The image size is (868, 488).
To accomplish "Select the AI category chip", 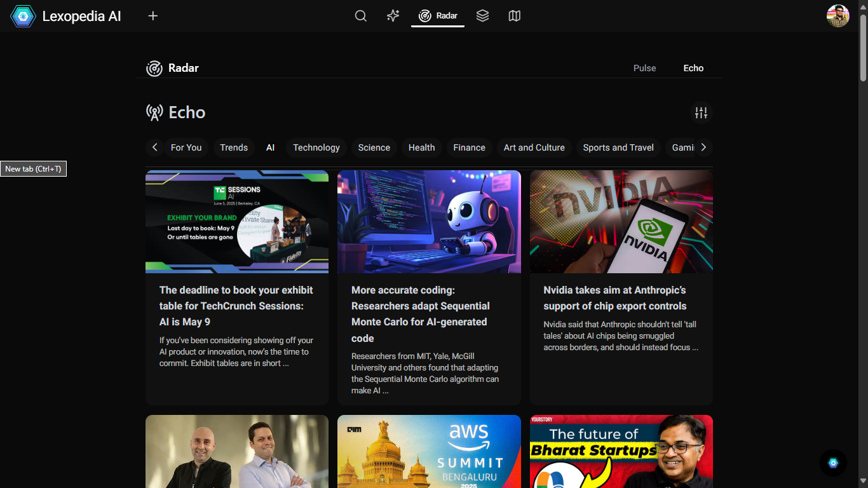I will (270, 147).
